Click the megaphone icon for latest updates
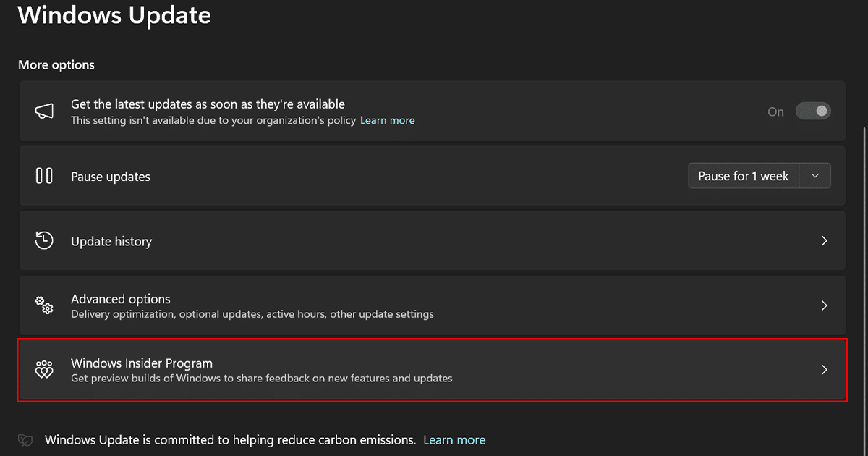 [44, 111]
